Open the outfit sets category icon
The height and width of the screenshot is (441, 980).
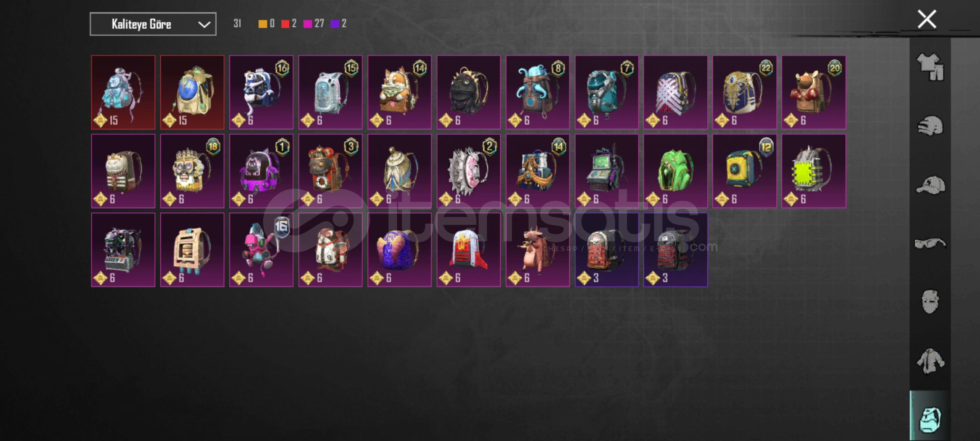930,67
